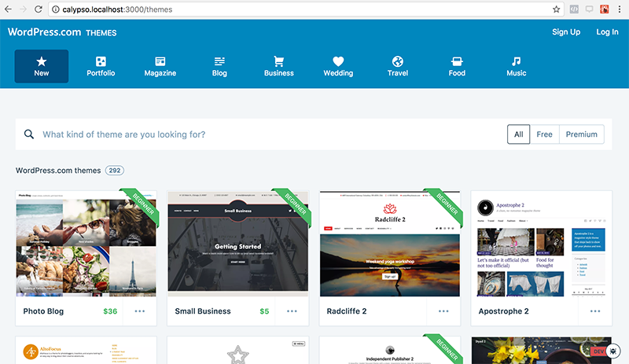Select the New category with star icon
This screenshot has width=629, height=364.
42,66
